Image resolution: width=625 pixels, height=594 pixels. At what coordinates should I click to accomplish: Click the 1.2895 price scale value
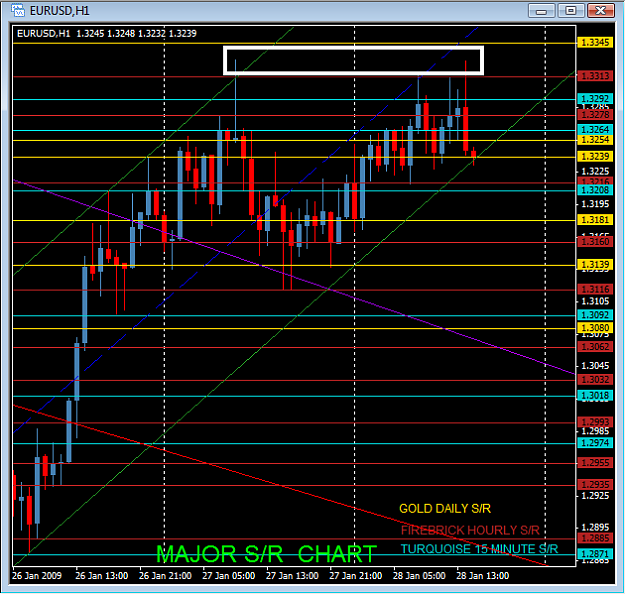[x=595, y=528]
